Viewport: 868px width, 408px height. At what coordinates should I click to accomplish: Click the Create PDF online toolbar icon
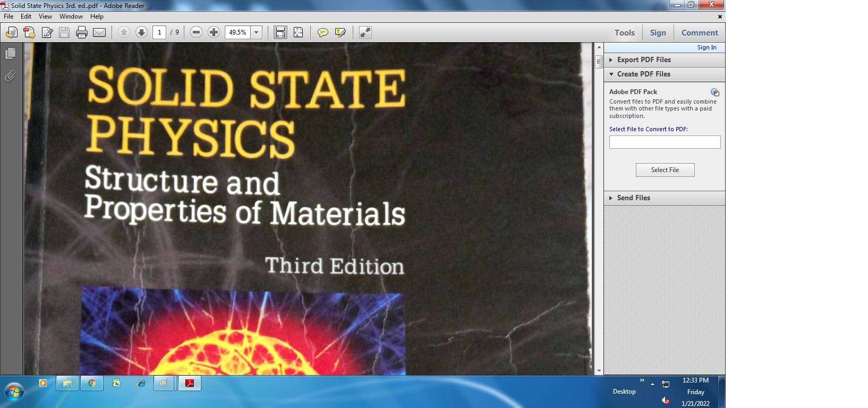pos(11,32)
